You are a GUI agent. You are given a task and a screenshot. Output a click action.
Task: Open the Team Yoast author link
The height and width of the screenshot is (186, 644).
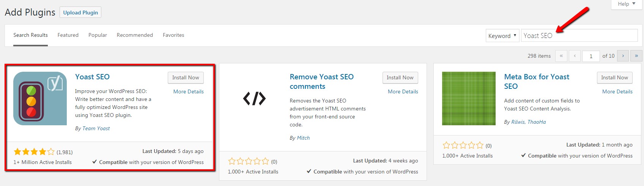click(96, 128)
